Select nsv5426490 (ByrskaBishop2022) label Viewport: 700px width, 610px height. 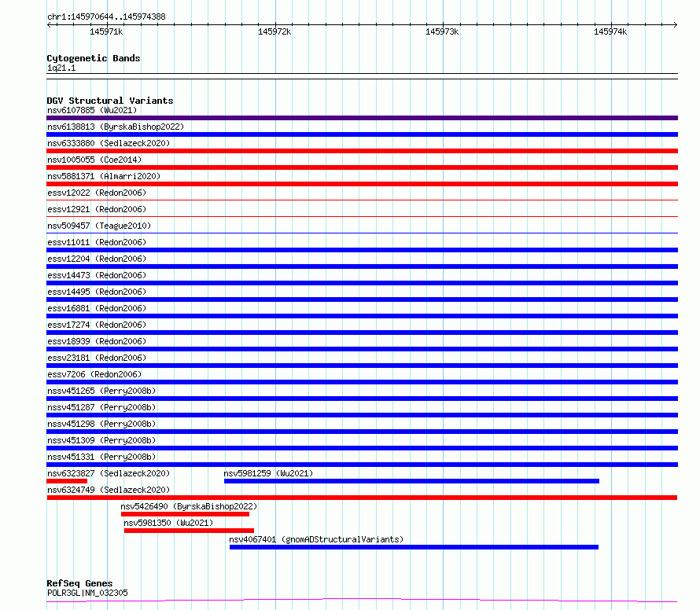click(189, 506)
